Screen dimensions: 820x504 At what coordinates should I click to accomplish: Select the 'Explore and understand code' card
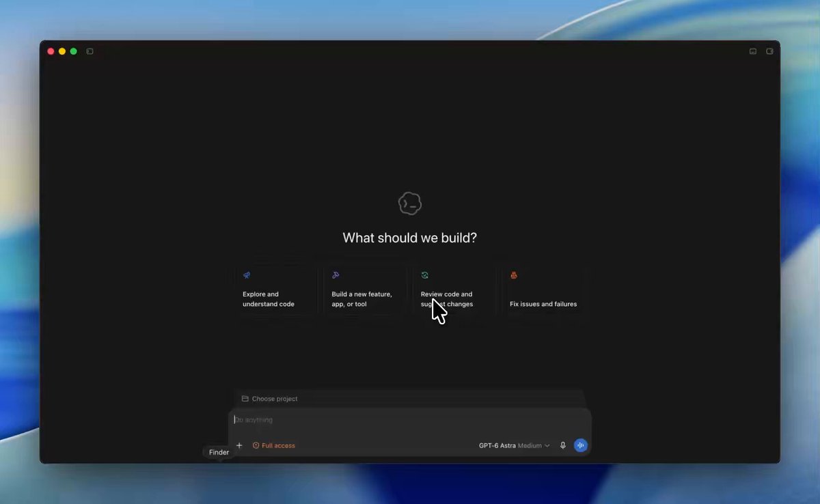tap(276, 290)
